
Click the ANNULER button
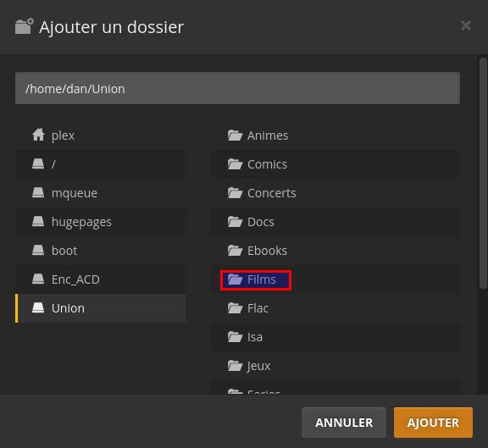(x=344, y=423)
